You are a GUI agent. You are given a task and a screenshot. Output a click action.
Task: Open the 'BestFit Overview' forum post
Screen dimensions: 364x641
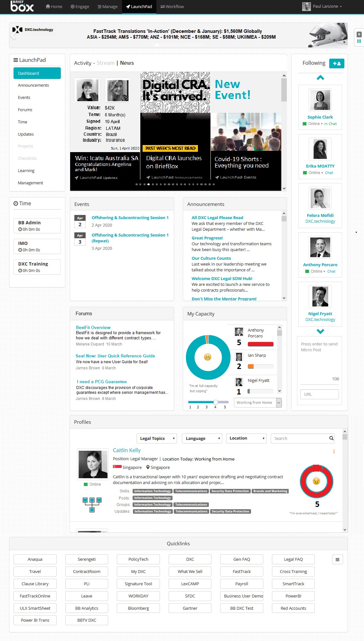click(93, 327)
